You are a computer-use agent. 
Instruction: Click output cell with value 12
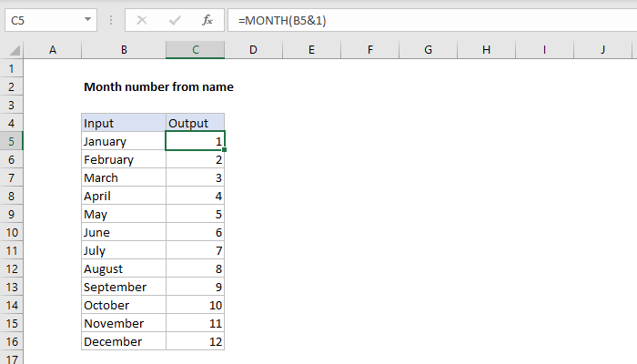tap(195, 341)
